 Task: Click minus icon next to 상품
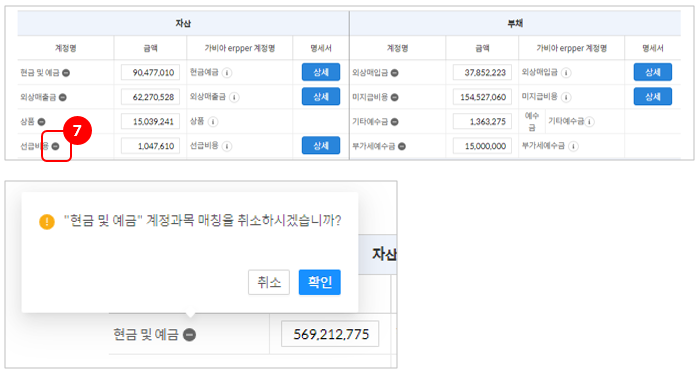coord(42,121)
